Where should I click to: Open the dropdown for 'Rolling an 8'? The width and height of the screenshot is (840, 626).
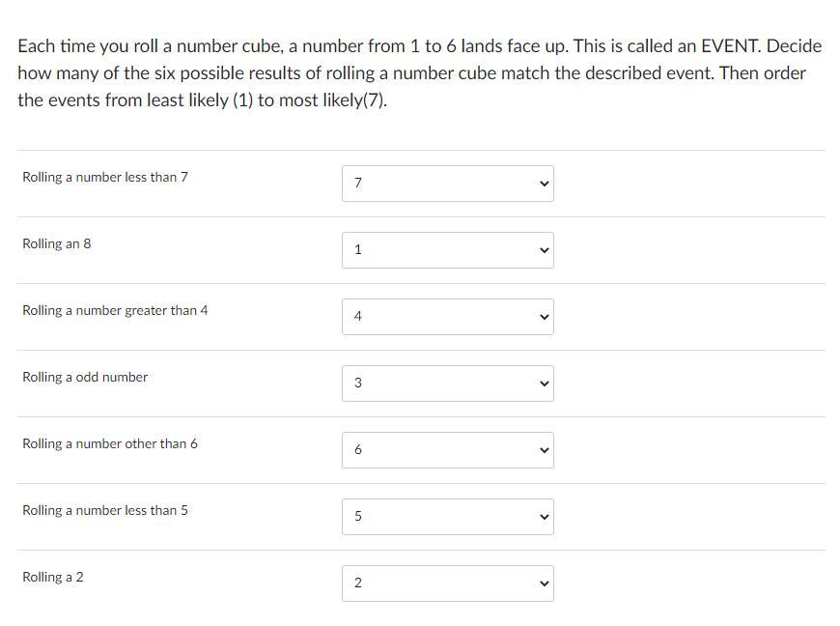(x=447, y=250)
